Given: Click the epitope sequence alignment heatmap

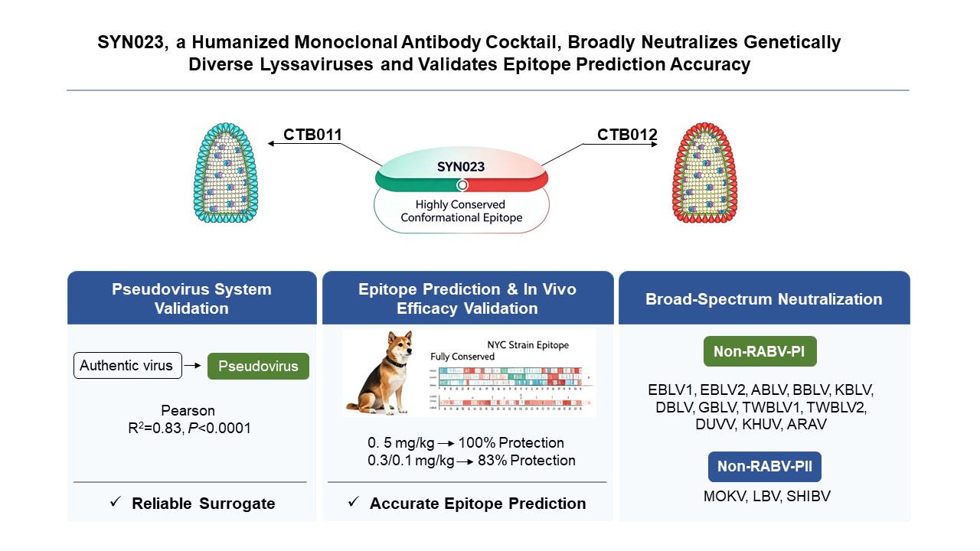Looking at the screenshot, I should (508, 388).
